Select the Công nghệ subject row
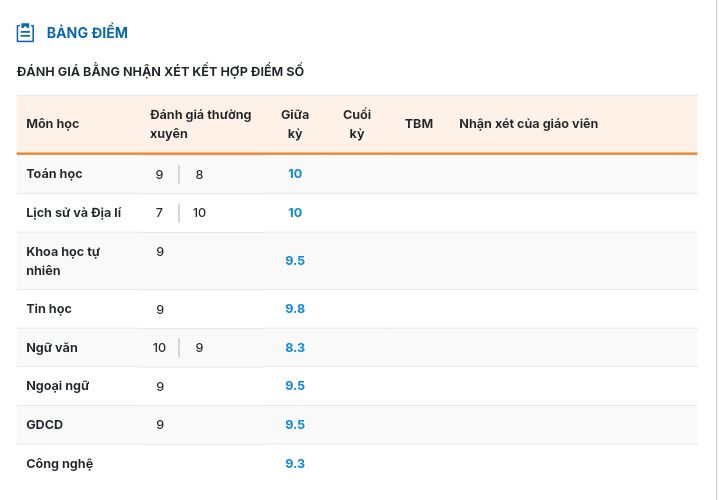This screenshot has height=500, width=720. click(60, 464)
